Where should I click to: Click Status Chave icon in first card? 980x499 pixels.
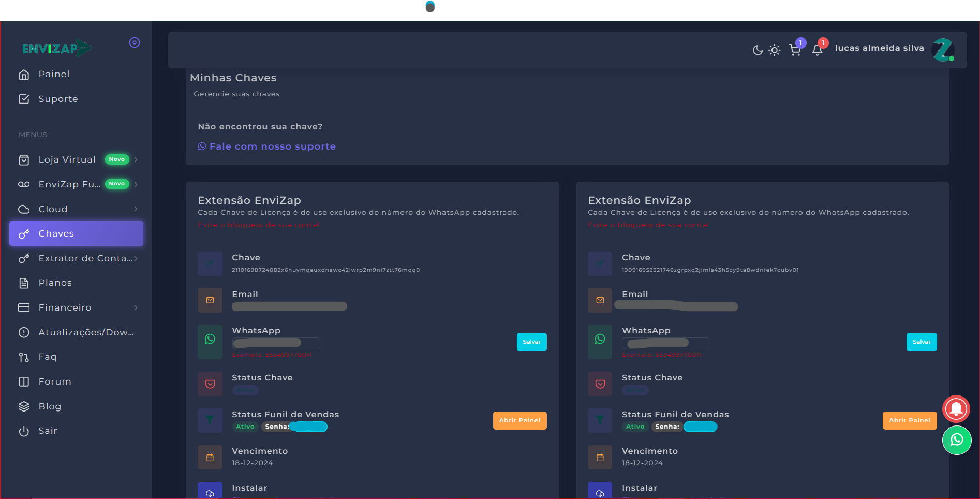[210, 384]
